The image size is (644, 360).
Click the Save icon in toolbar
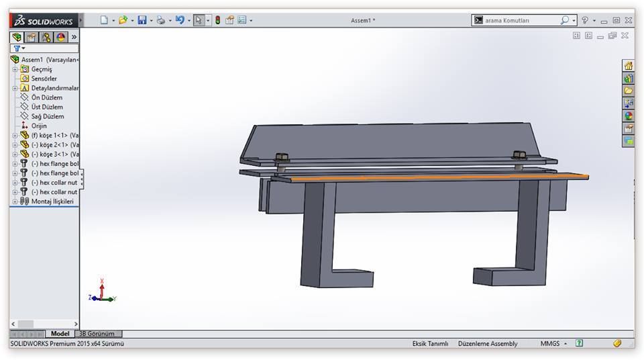(142, 20)
